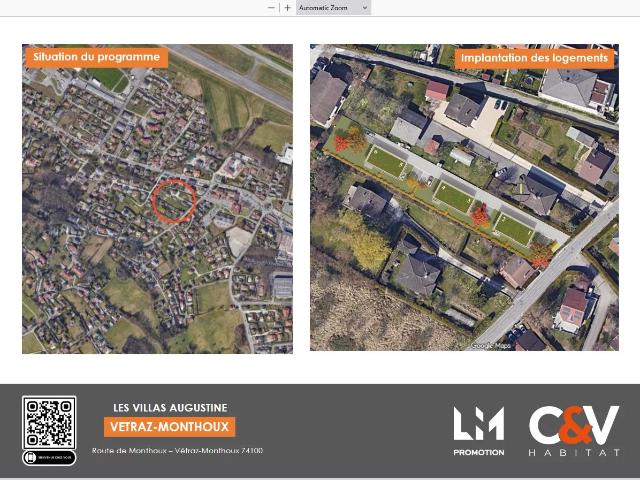Click the right aerial implantation map
The height and width of the screenshot is (480, 640).
[464, 198]
